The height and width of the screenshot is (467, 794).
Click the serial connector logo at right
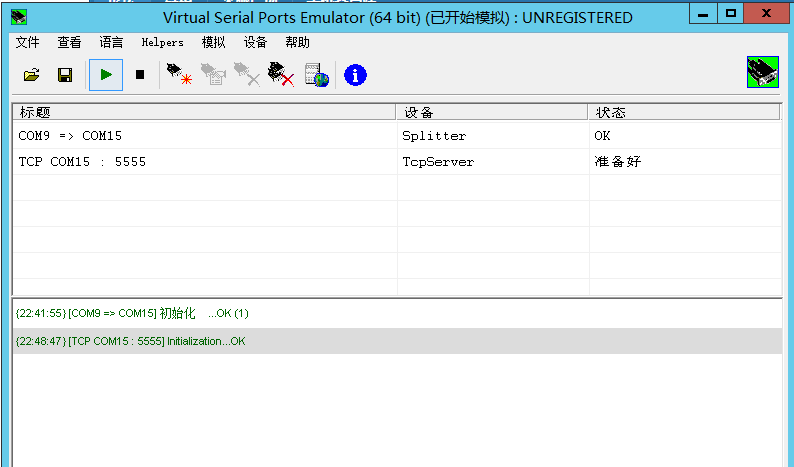coord(763,72)
